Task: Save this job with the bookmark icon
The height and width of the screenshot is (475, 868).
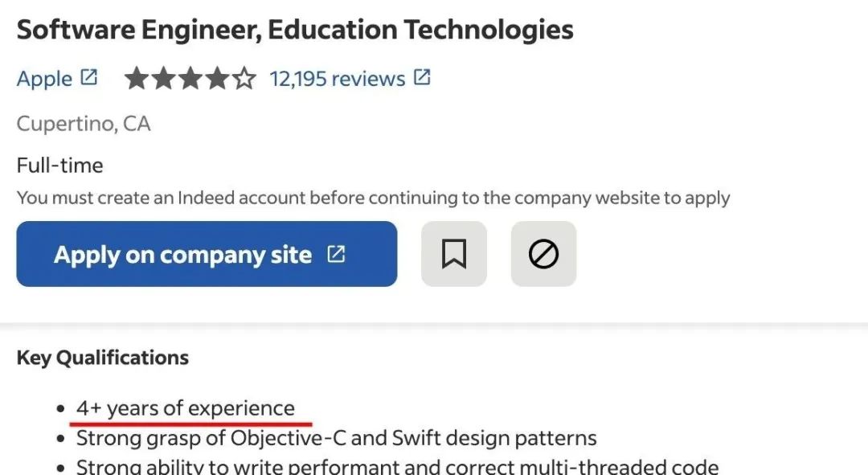Action: (453, 254)
